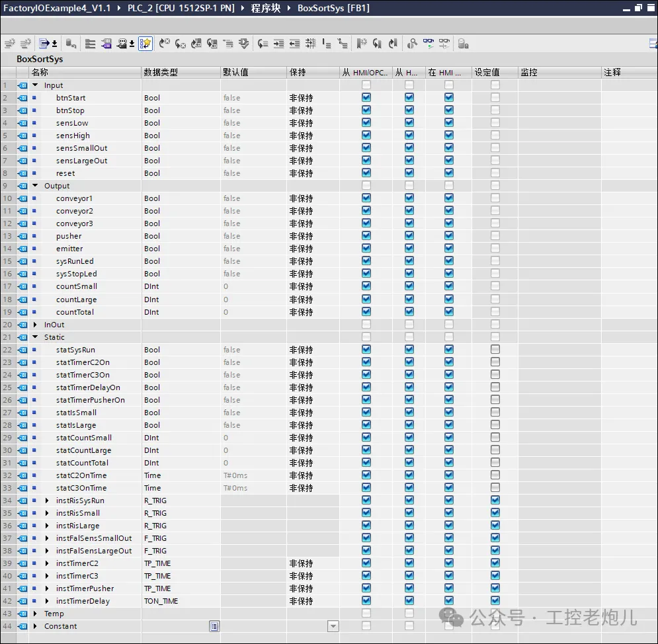
Task: Open breadcrumb item FactoryIOExample4_V1.1
Action: 57,8
